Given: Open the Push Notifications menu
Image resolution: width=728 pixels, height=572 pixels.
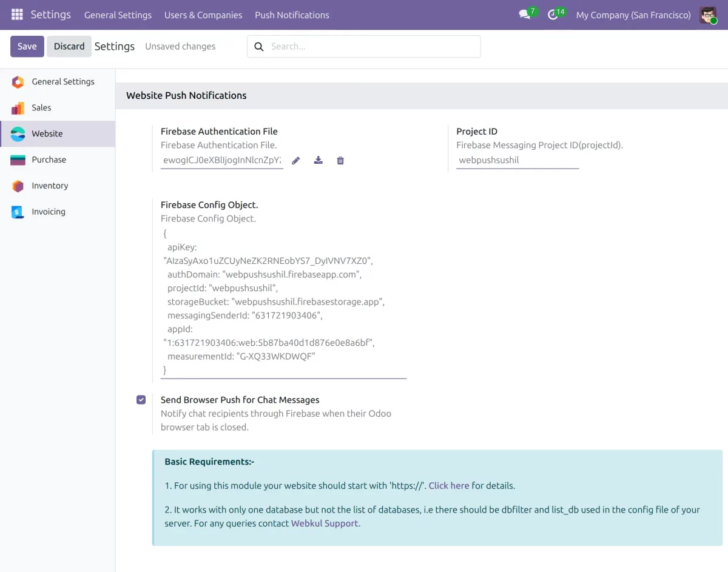Looking at the screenshot, I should 292,15.
